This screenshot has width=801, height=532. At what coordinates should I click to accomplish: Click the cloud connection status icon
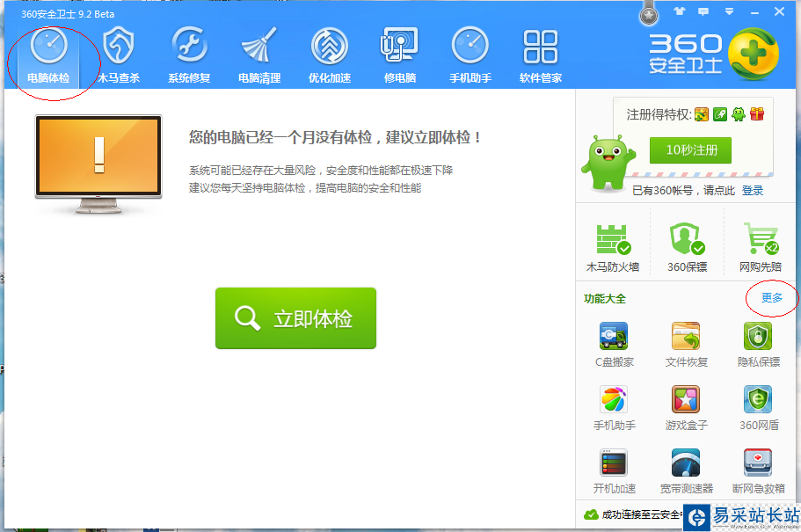point(591,514)
